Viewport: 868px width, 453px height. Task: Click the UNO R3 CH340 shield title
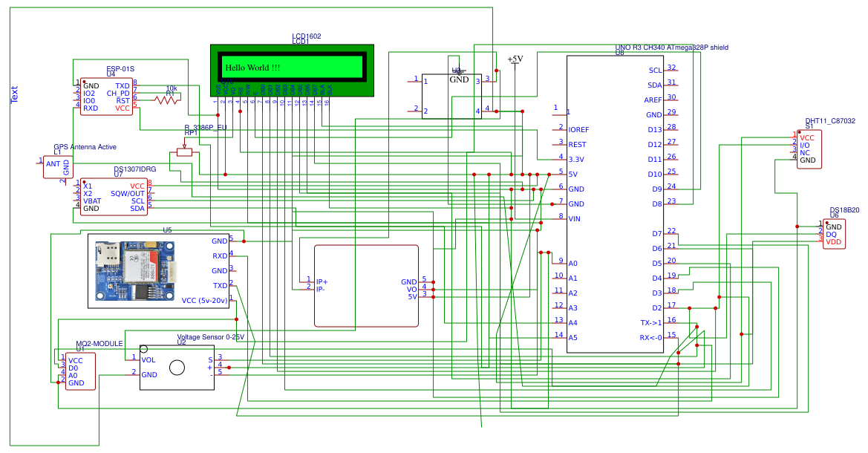click(672, 47)
